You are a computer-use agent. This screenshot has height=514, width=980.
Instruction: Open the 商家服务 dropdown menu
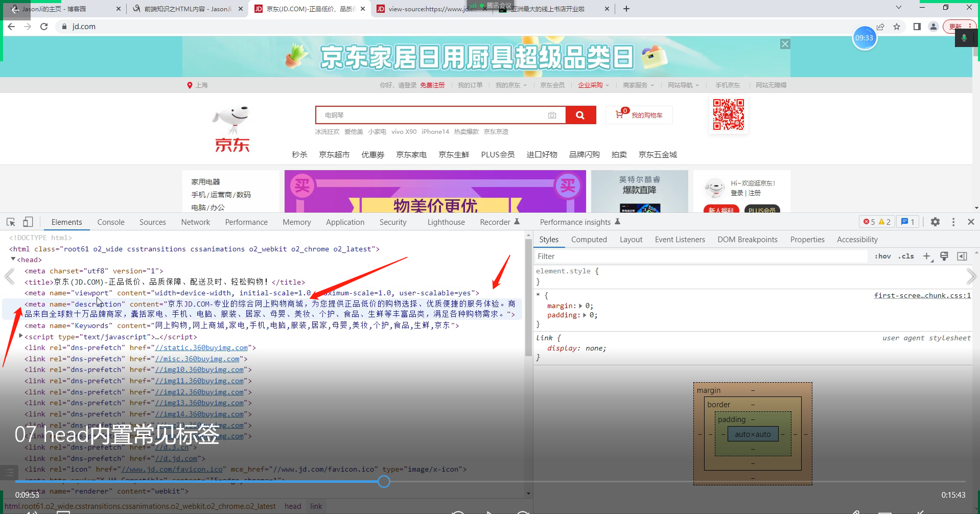[x=638, y=85]
